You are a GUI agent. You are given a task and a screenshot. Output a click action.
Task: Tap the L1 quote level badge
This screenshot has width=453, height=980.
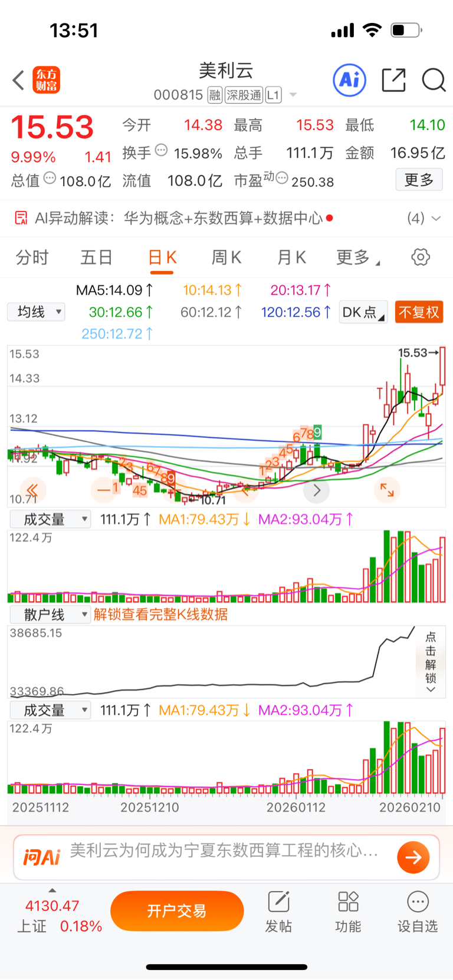(x=273, y=95)
